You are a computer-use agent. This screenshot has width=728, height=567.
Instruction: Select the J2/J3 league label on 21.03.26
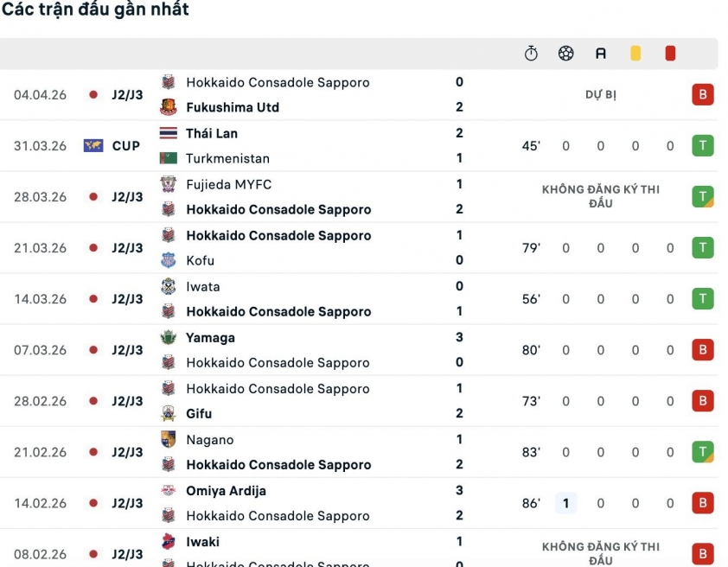click(x=127, y=248)
